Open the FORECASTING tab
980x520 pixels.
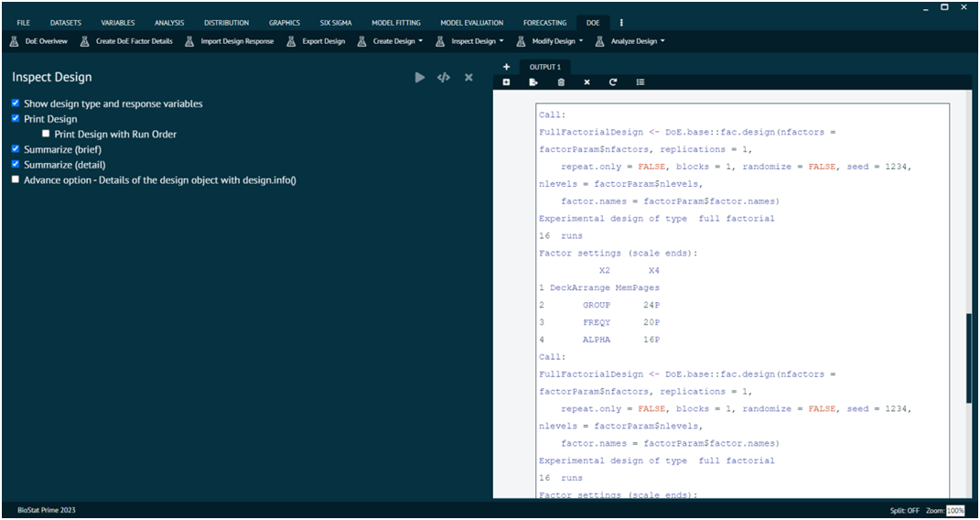coord(545,23)
